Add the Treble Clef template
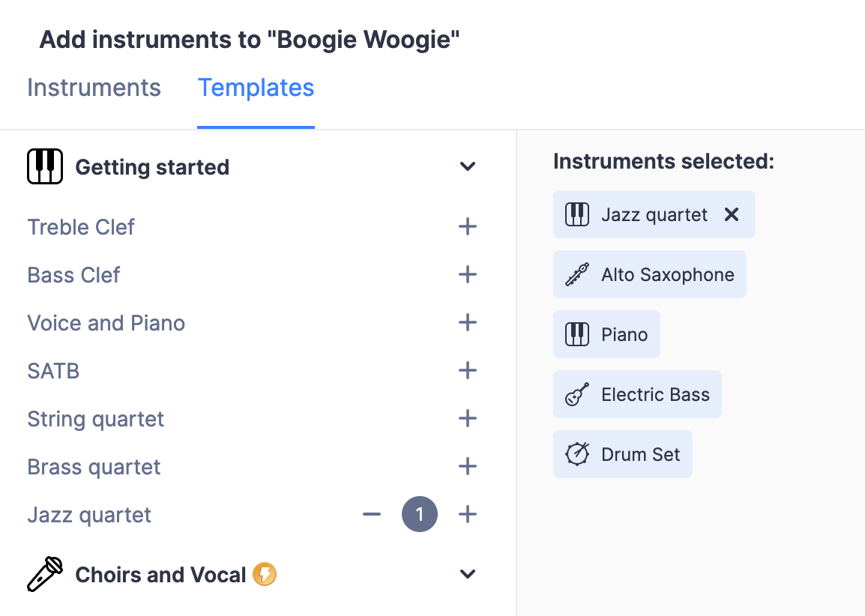This screenshot has width=865, height=616. pyautogui.click(x=467, y=226)
